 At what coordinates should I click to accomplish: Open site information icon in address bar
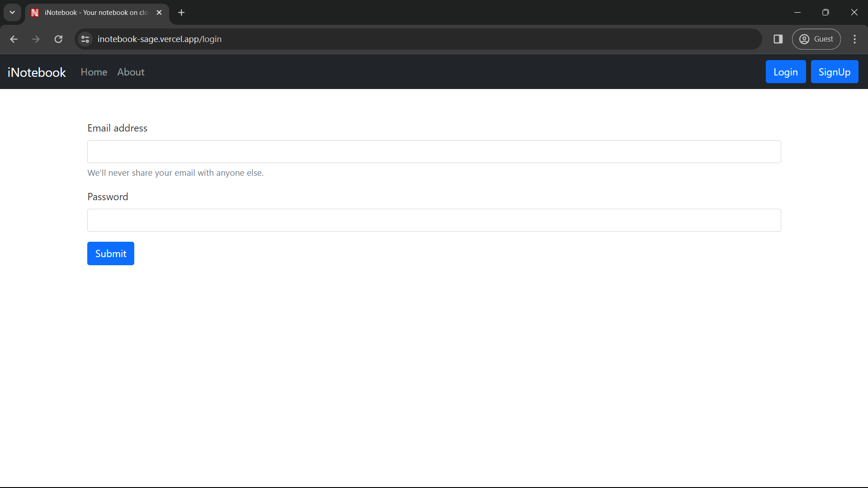tap(85, 39)
